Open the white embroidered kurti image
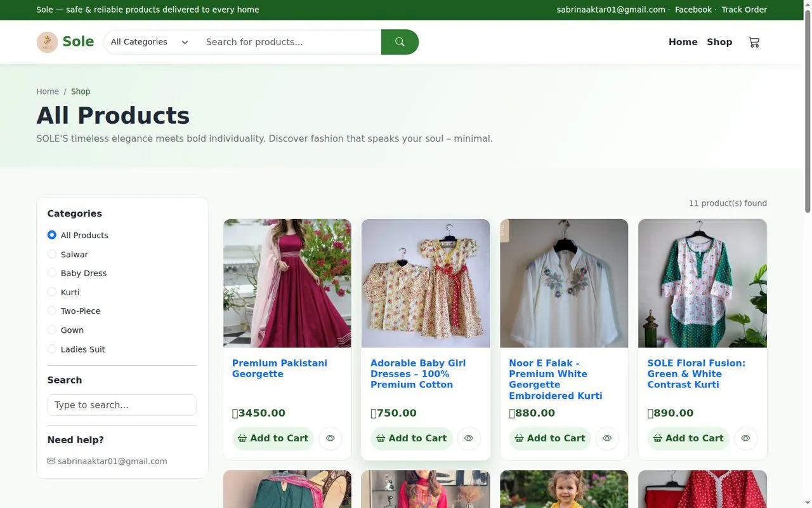Image resolution: width=812 pixels, height=508 pixels. tap(564, 283)
